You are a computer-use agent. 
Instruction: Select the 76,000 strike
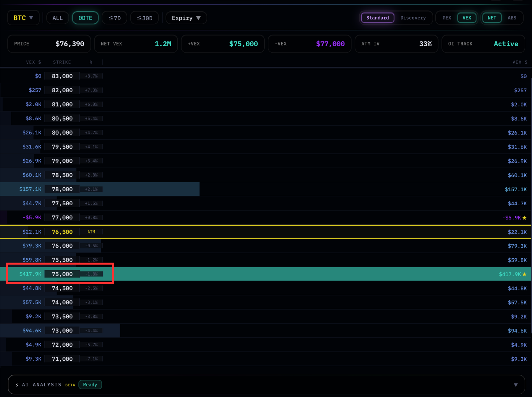[x=62, y=246]
